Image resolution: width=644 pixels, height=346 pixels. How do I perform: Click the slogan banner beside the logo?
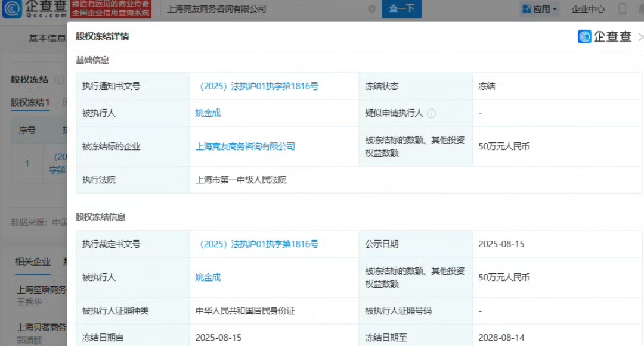[111, 9]
